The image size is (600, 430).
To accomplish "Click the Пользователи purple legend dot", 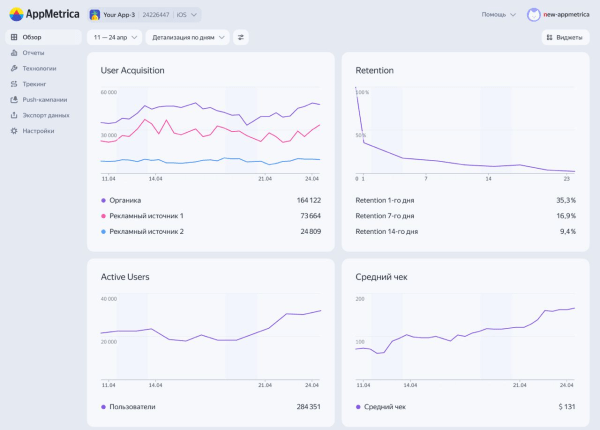I will coord(103,407).
